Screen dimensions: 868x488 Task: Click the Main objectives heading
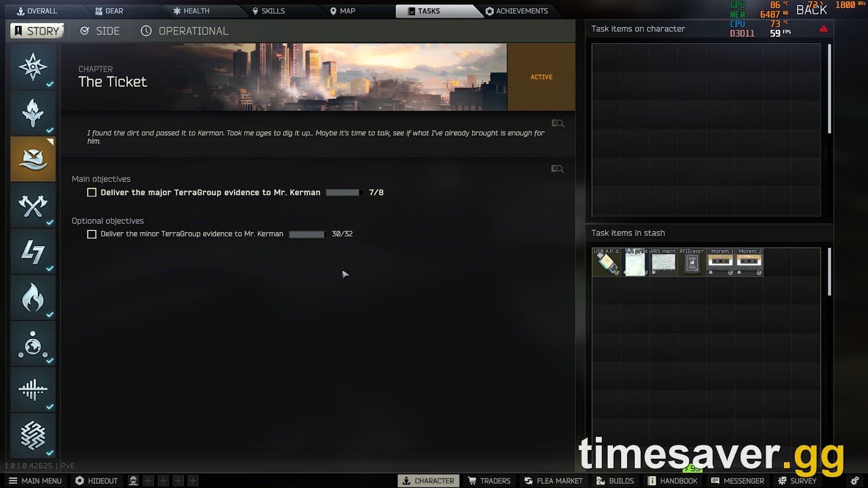point(101,179)
